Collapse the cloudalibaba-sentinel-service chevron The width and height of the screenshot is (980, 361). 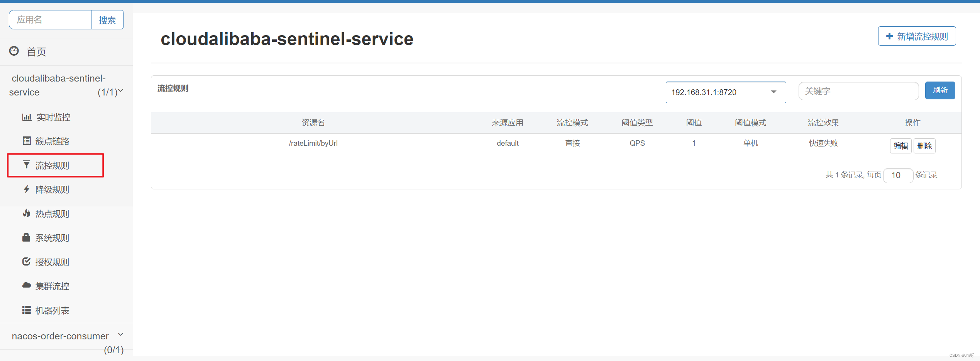tap(121, 91)
